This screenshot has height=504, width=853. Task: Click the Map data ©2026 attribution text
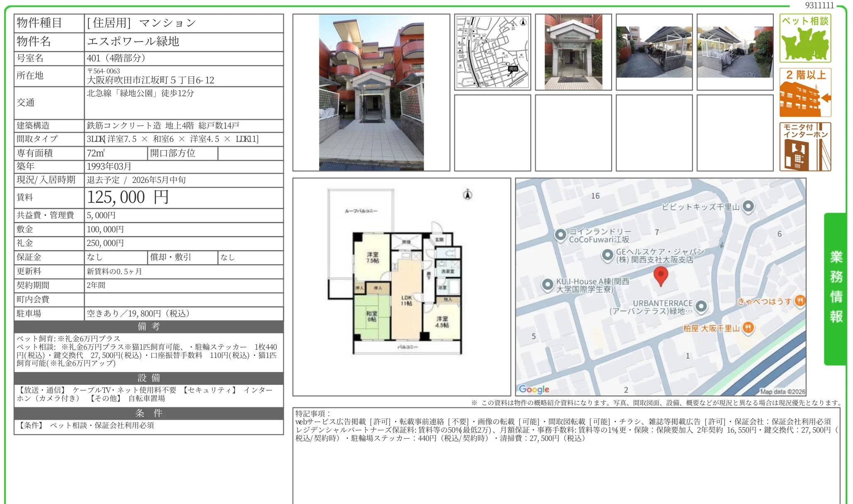point(783,392)
